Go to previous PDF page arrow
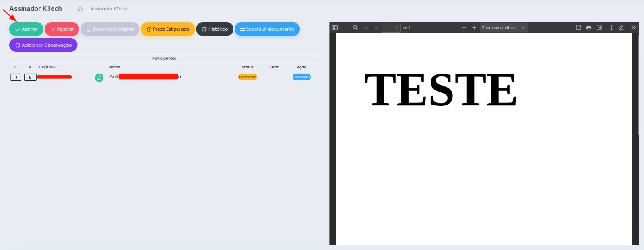 point(366,28)
